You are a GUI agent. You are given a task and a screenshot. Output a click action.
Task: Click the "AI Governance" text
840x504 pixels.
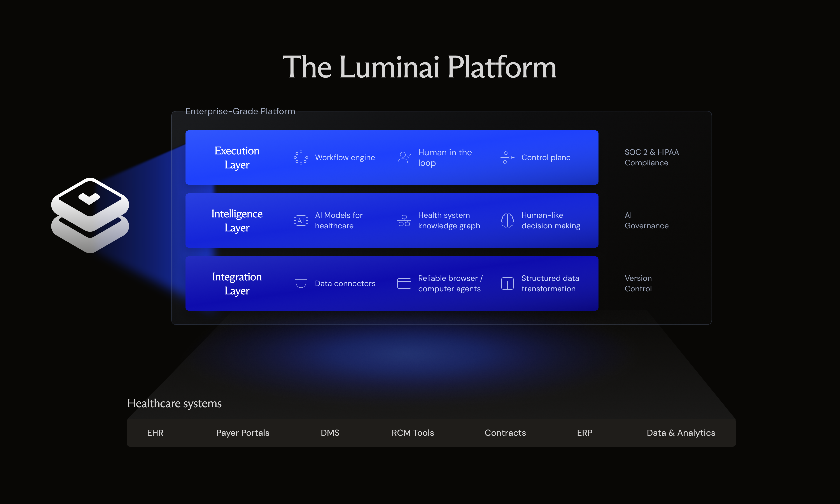[x=646, y=220]
